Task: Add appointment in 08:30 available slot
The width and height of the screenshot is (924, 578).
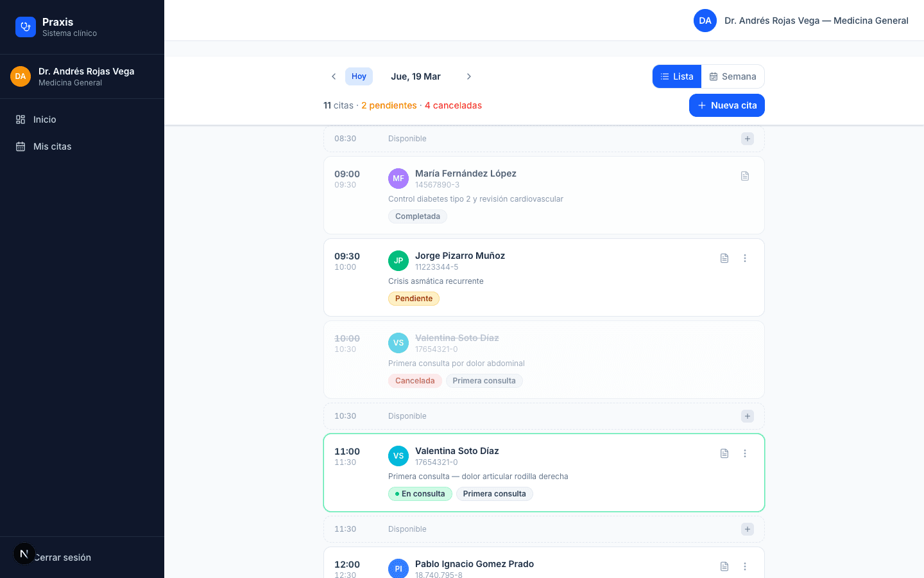Action: click(x=748, y=139)
